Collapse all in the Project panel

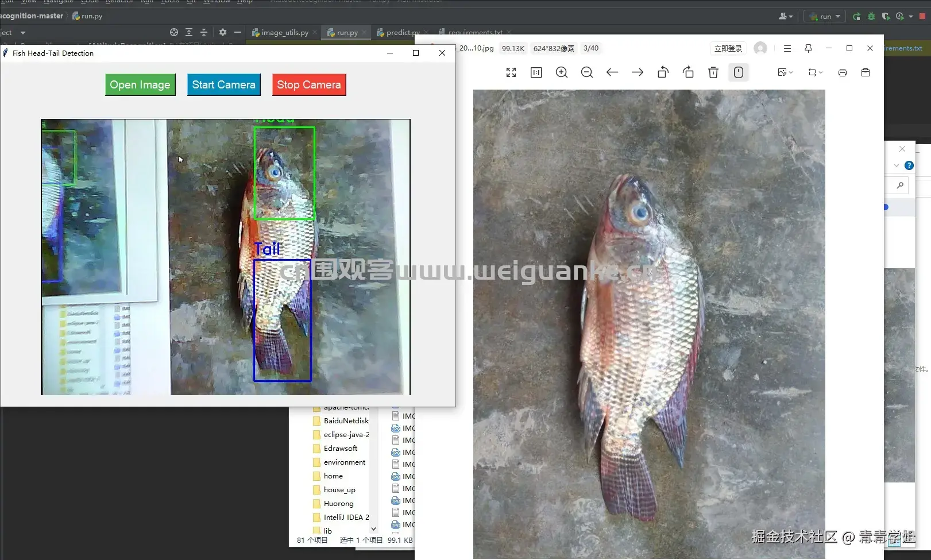pos(204,32)
